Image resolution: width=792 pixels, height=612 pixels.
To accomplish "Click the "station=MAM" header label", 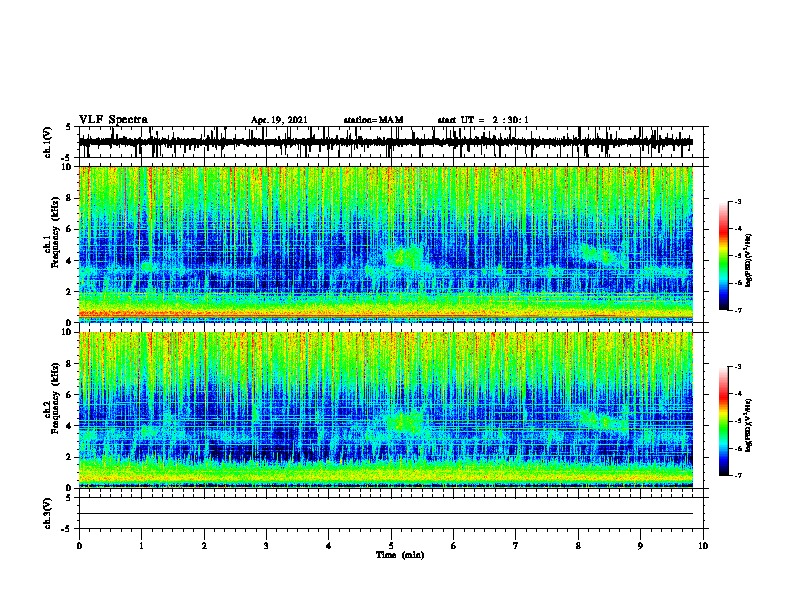I will click(373, 120).
